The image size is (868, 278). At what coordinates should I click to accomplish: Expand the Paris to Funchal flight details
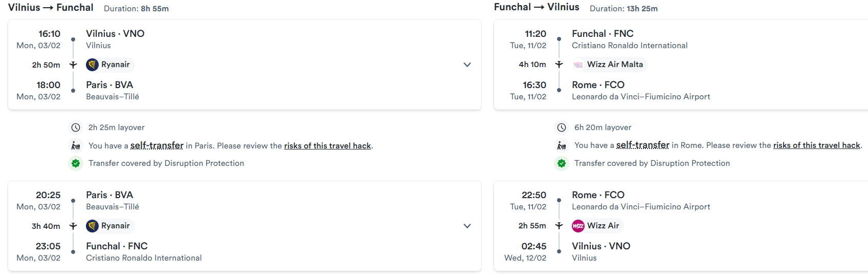(467, 226)
